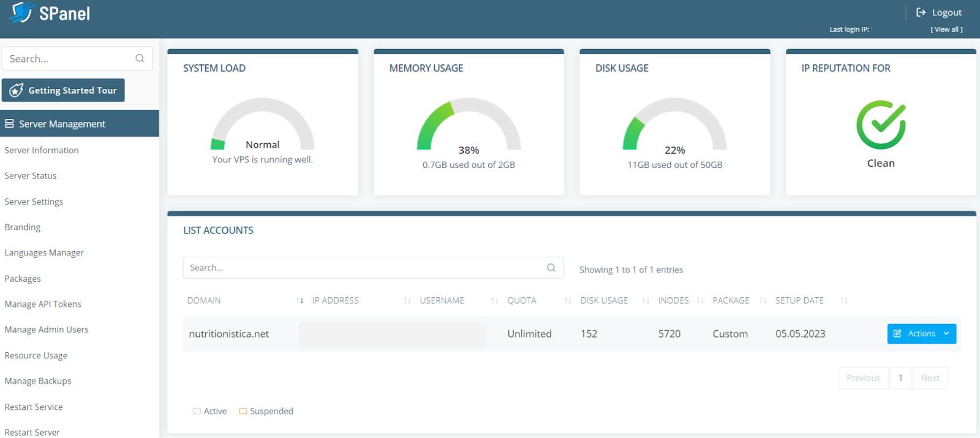Open Resource Usage menu item
The image size is (980, 438).
[x=36, y=355]
